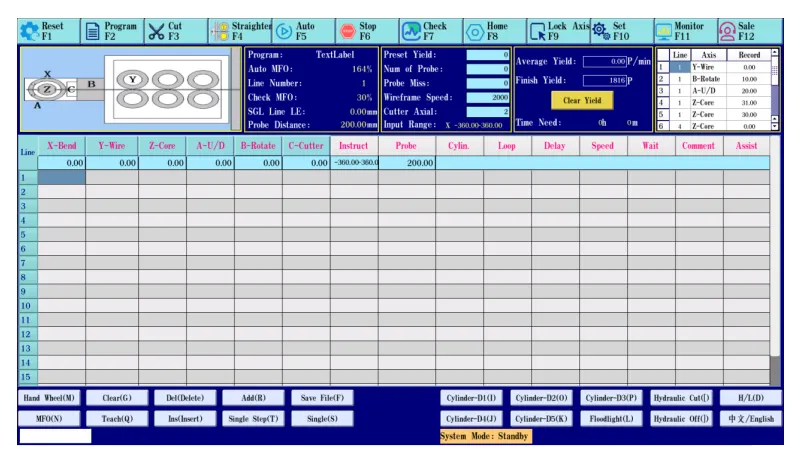
Task: Click the Cylin. column header
Action: coord(459,146)
